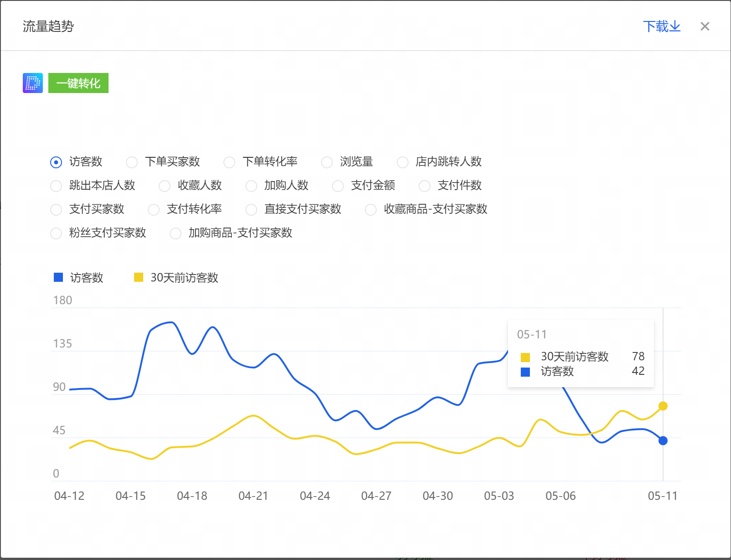Select the 收藏人数 radio option
This screenshot has width=731, height=560.
tap(165, 186)
